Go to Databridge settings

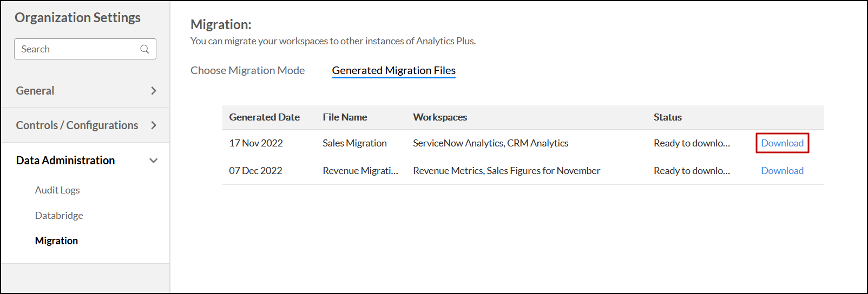tap(59, 216)
